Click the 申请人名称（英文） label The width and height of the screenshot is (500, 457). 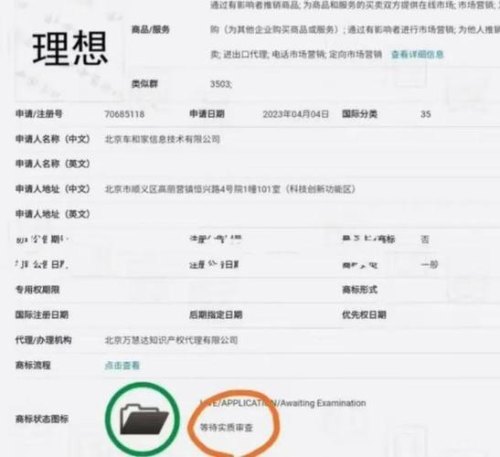pos(53,164)
